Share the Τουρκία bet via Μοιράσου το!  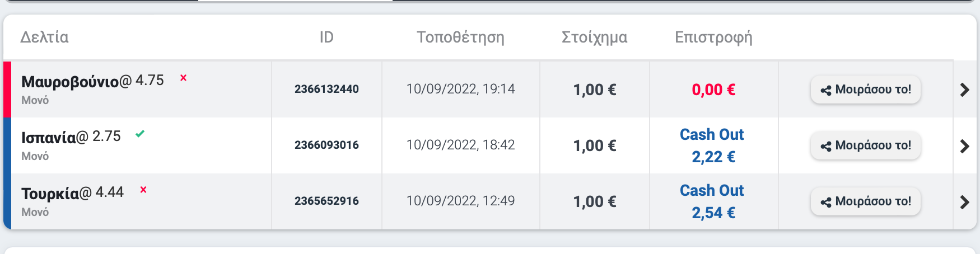coord(866,201)
